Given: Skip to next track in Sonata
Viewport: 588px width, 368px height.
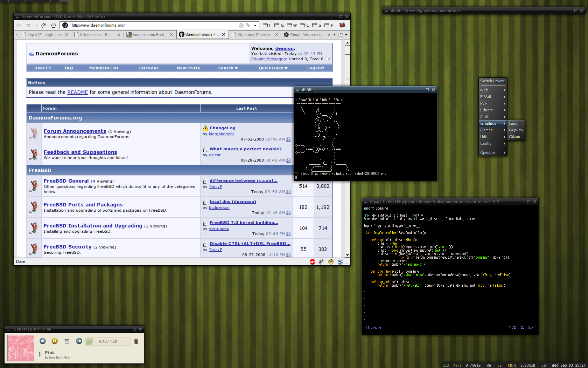Looking at the screenshot, I should click(x=79, y=341).
